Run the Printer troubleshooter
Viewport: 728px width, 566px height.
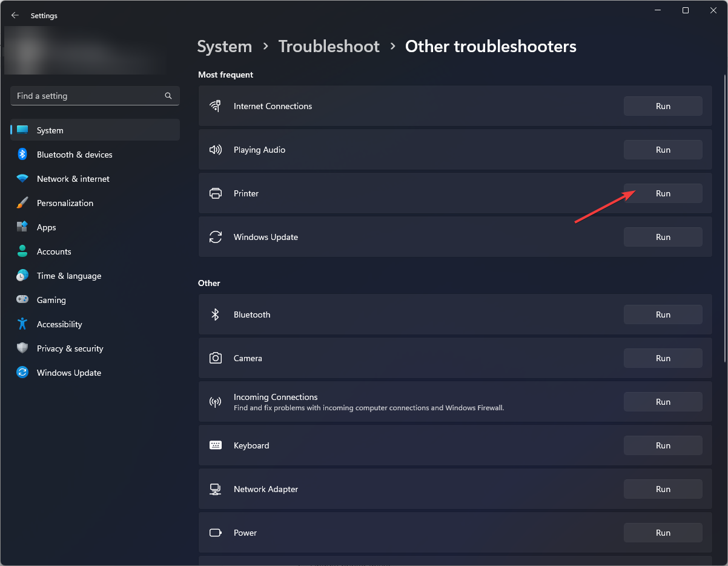point(663,193)
